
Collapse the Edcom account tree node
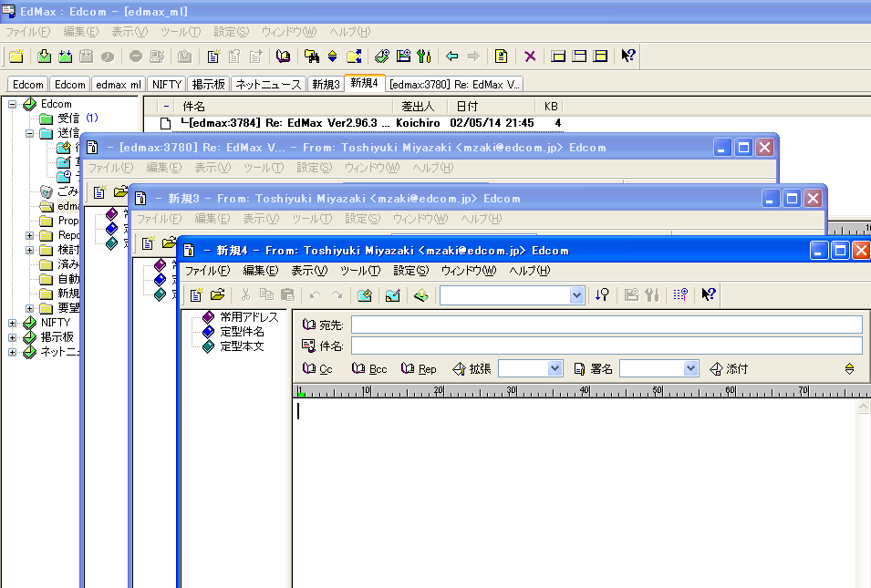pos(12,104)
